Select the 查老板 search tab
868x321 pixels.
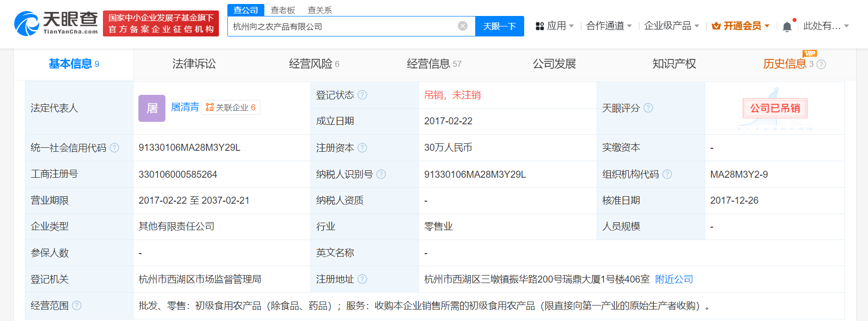(x=283, y=10)
